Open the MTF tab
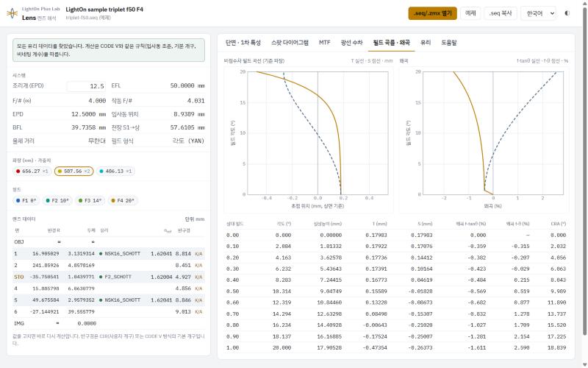This screenshot has width=588, height=368. click(324, 43)
